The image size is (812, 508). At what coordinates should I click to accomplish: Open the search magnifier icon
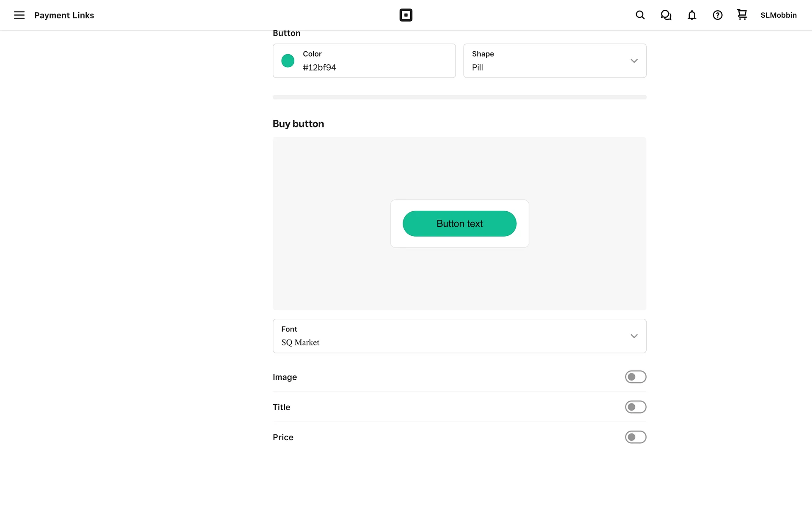tap(640, 15)
